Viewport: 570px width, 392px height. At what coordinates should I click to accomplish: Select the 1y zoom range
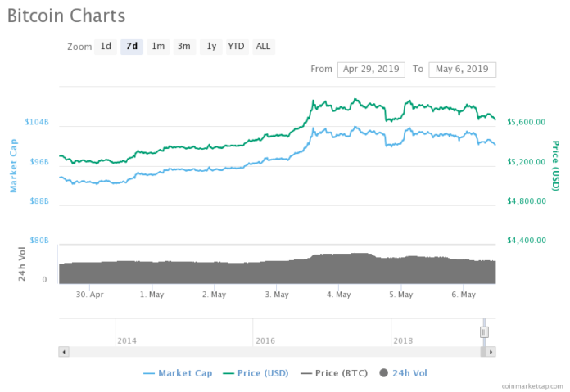pos(211,47)
